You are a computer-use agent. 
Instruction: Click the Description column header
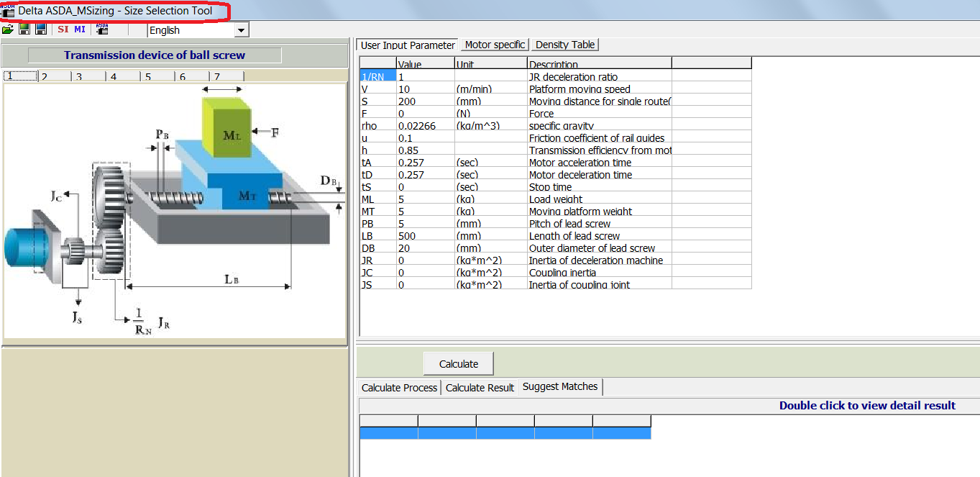pos(600,63)
